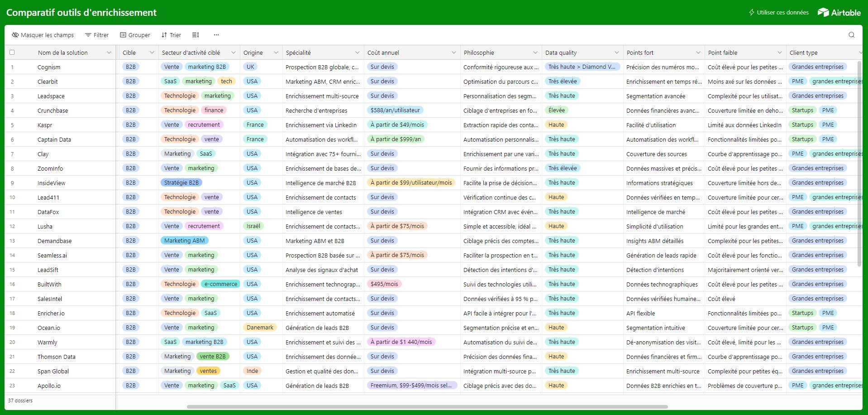Click the $588/an/utilisateur cost tag
This screenshot has height=415, width=868.
click(x=395, y=110)
